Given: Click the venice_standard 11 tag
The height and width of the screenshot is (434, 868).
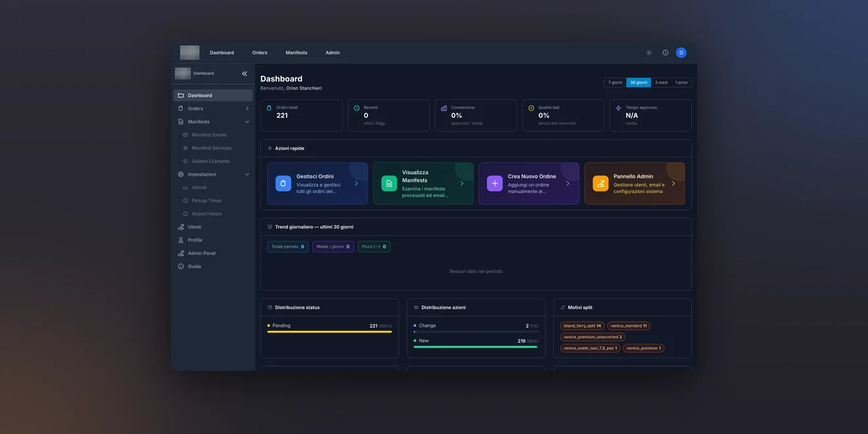Looking at the screenshot, I should coord(629,325).
